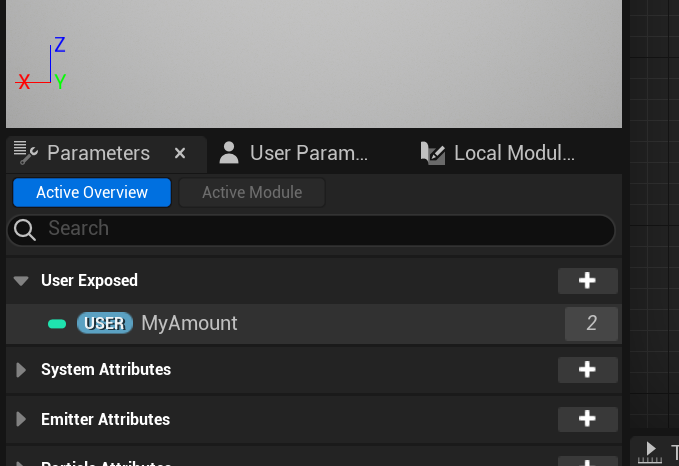Click the Z axis on viewport gizmo
The width and height of the screenshot is (679, 466).
point(59,45)
